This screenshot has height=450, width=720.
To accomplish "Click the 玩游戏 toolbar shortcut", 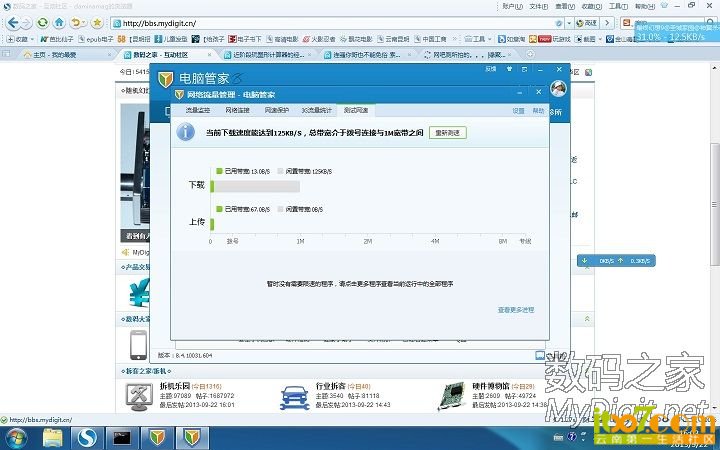I will 550,39.
